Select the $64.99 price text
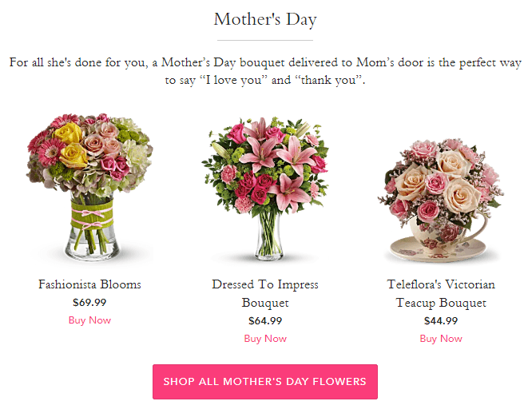 (x=265, y=321)
